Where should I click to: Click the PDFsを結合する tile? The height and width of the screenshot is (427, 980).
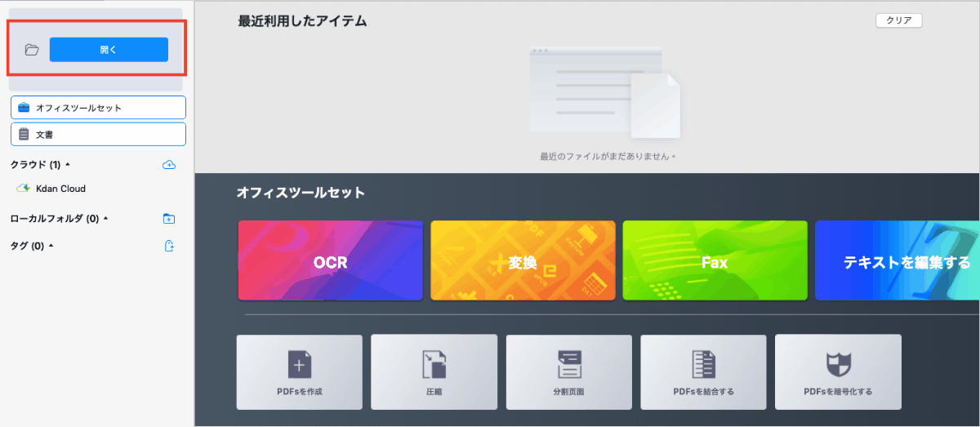pyautogui.click(x=703, y=371)
